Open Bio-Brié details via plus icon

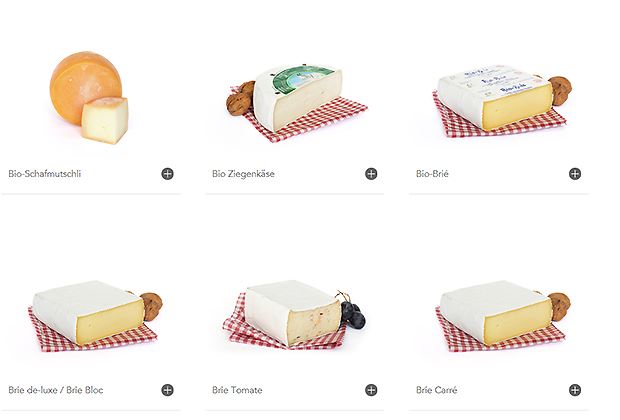(x=575, y=174)
